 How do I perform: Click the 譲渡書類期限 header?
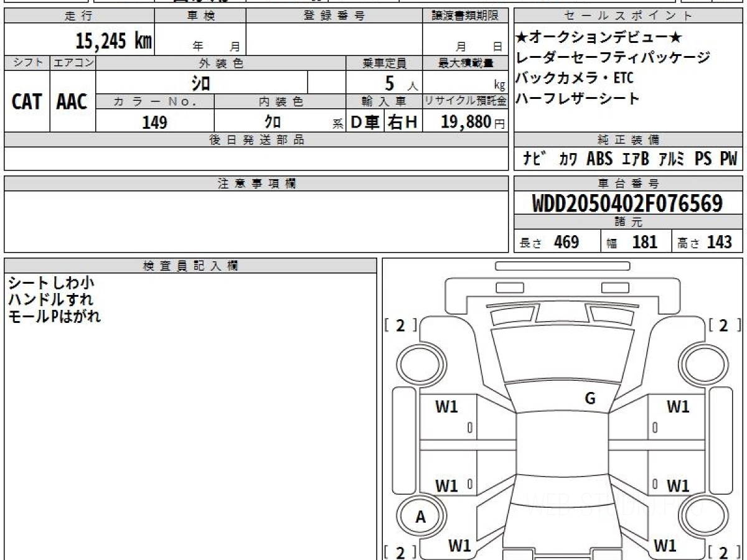click(x=465, y=17)
